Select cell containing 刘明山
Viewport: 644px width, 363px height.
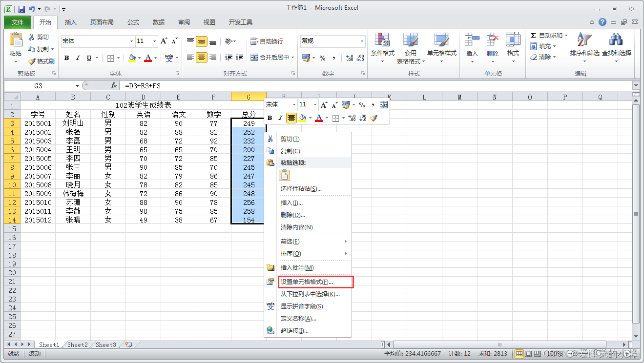point(73,123)
